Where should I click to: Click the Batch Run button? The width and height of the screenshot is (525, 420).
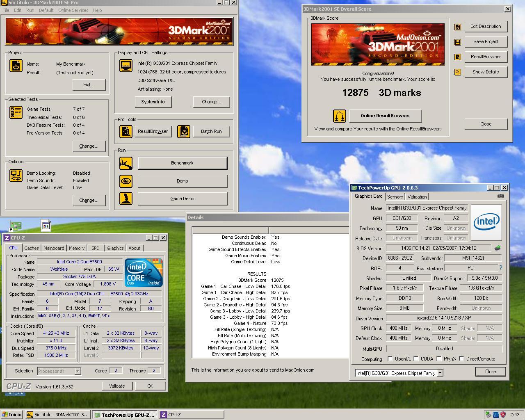point(211,131)
